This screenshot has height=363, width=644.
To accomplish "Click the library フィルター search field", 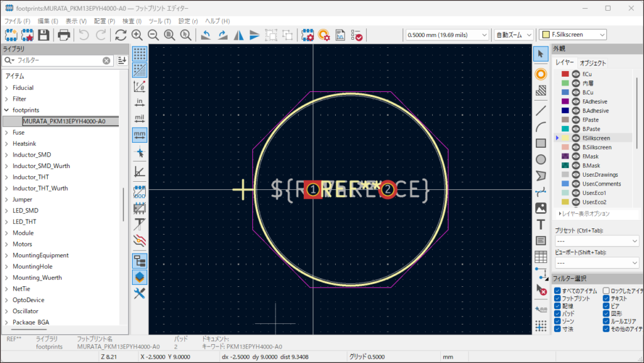I will tap(58, 60).
